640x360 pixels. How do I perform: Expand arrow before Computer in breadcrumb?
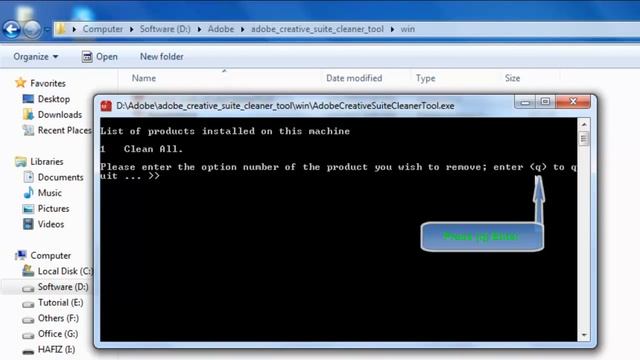(x=74, y=29)
